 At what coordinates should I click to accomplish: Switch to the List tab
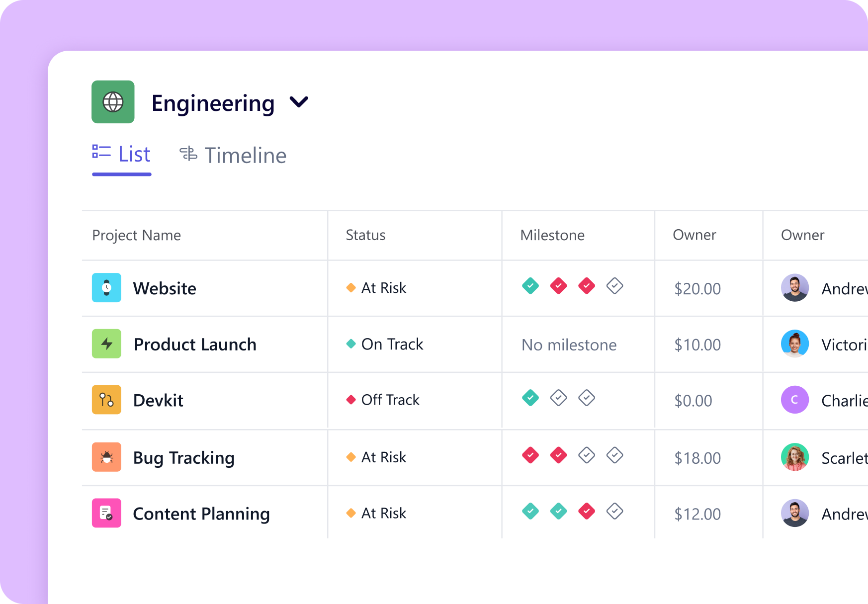point(122,155)
